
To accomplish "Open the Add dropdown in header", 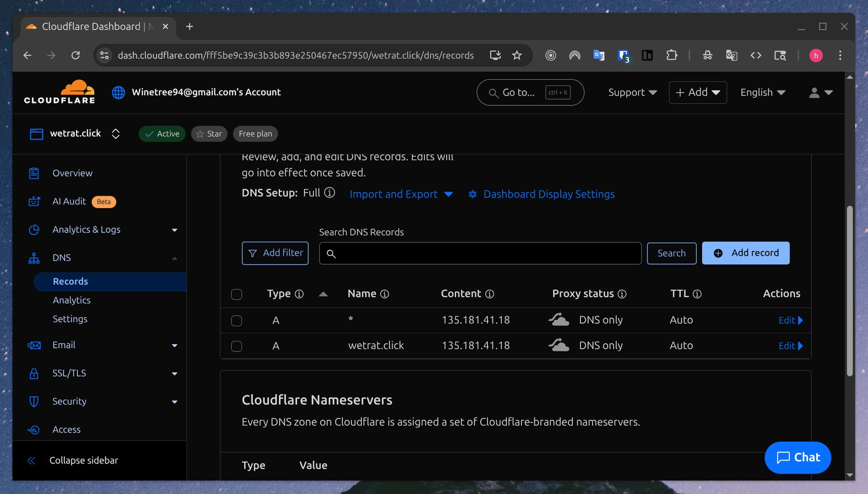I will coord(698,92).
